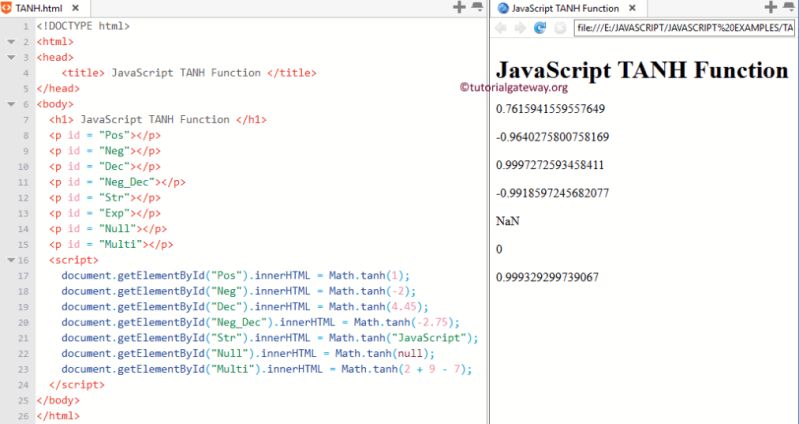Collapse the body tag on line 6
Viewport: 799px width, 424px height.
11,104
